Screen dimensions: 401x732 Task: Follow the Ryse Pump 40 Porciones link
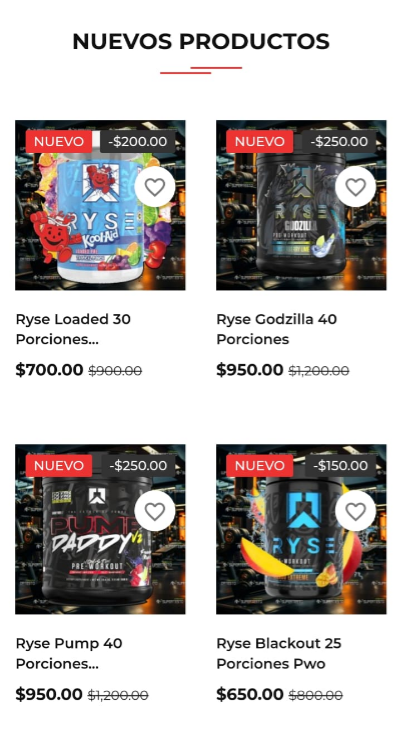[69, 653]
